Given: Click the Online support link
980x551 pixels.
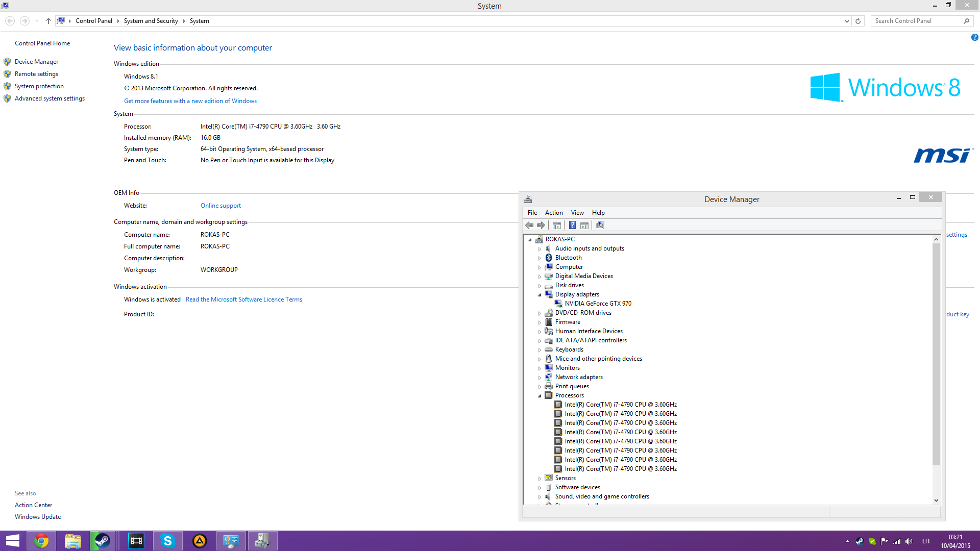Looking at the screenshot, I should click(220, 206).
